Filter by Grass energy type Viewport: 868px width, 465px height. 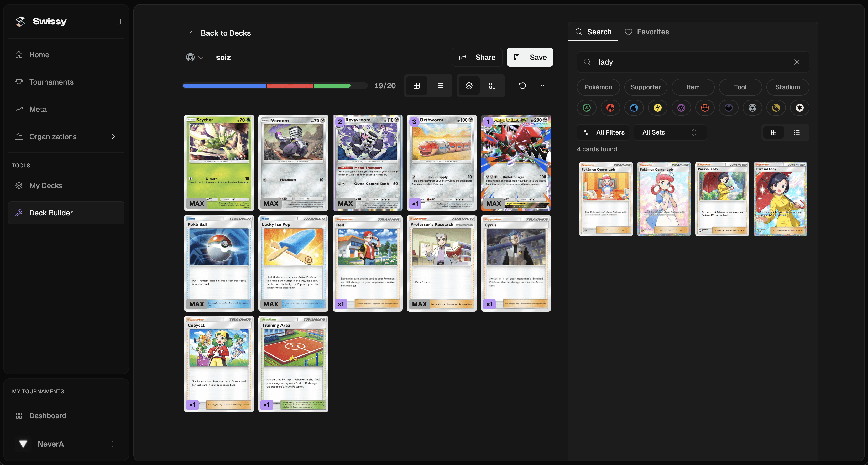587,107
